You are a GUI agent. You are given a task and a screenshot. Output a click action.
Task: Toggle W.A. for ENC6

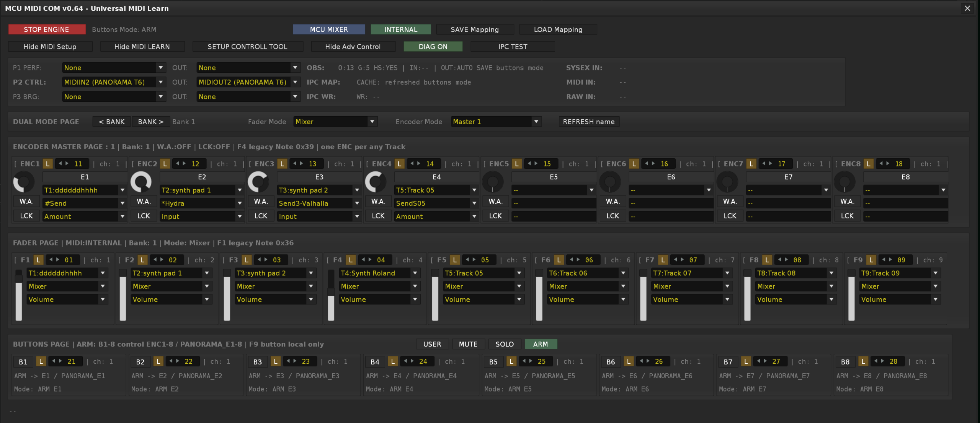[613, 201]
